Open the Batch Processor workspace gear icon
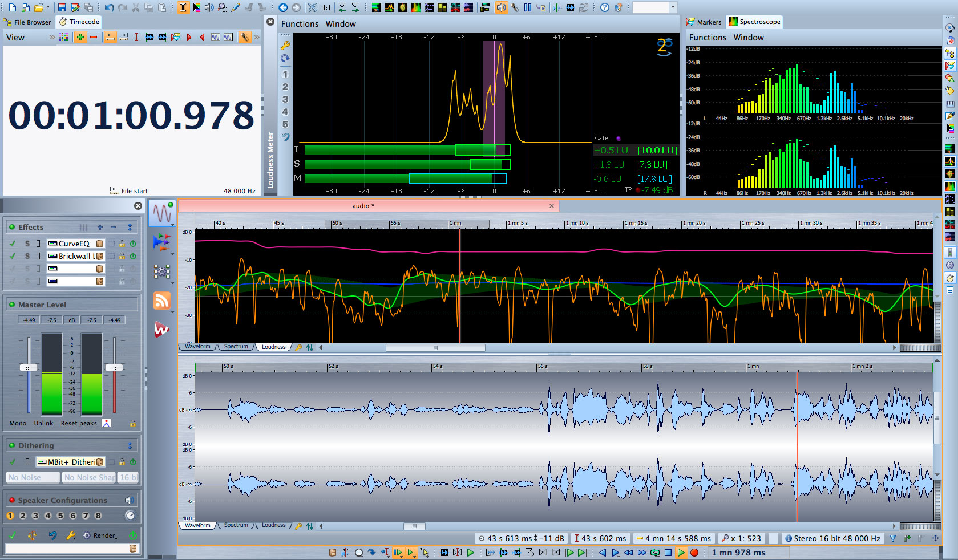 point(162,271)
